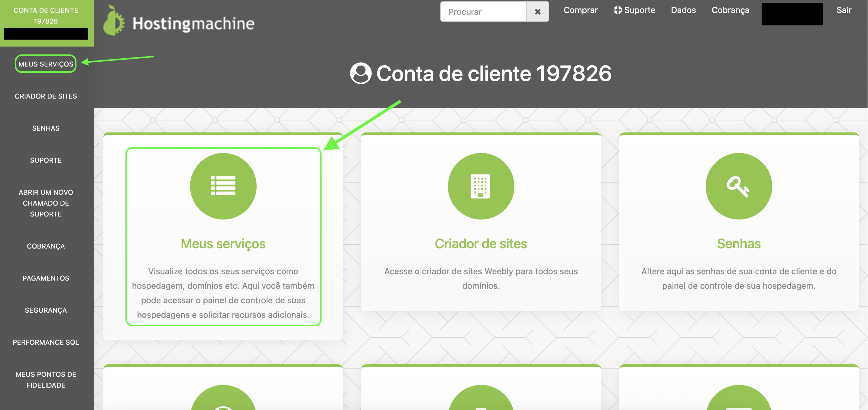Select Criador de Sites in the sidebar
Viewport: 868px width, 410px height.
tap(46, 96)
